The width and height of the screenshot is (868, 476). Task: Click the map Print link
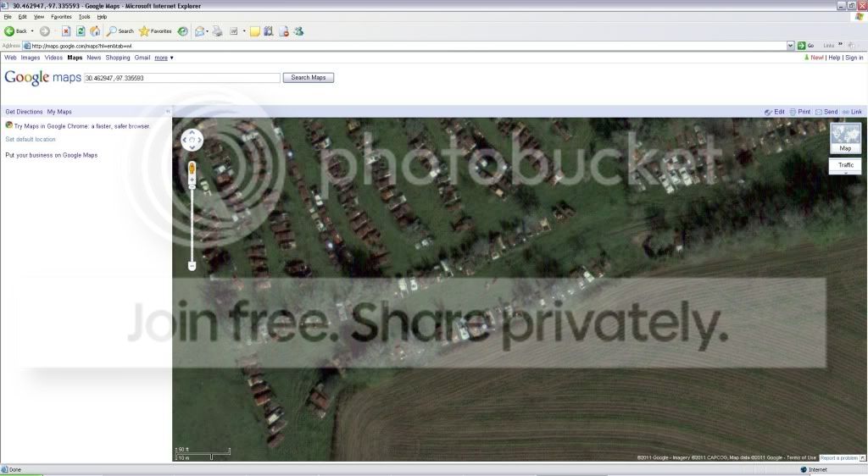pyautogui.click(x=800, y=112)
